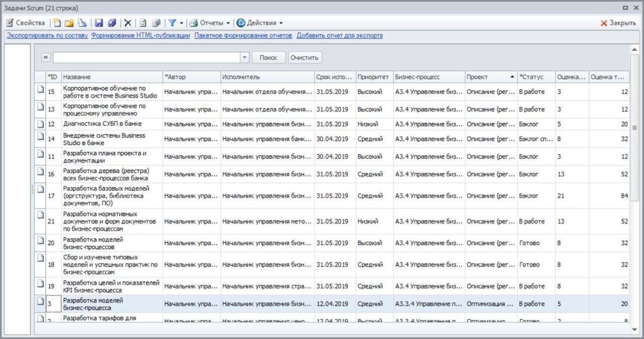Click the Очистить button
This screenshot has width=644, height=339.
304,57
